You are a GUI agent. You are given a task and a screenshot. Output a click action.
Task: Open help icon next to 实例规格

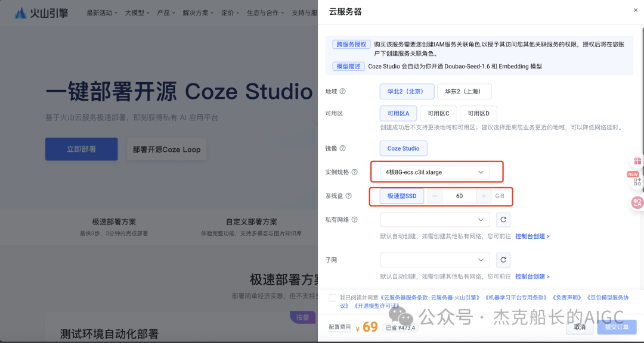354,172
